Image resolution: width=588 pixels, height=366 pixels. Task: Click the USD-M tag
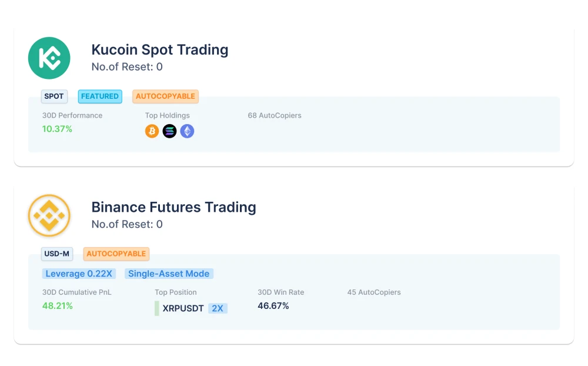click(x=57, y=254)
